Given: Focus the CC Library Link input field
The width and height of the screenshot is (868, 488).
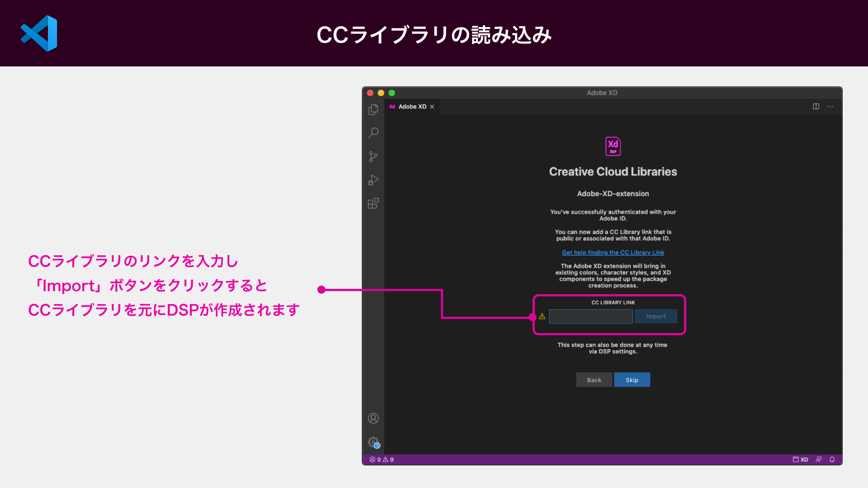Looking at the screenshot, I should point(591,316).
